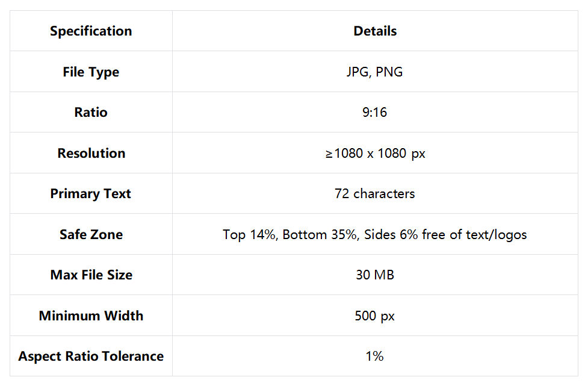588x383 pixels.
Task: Click the 9:16 ratio value
Action: point(375,113)
